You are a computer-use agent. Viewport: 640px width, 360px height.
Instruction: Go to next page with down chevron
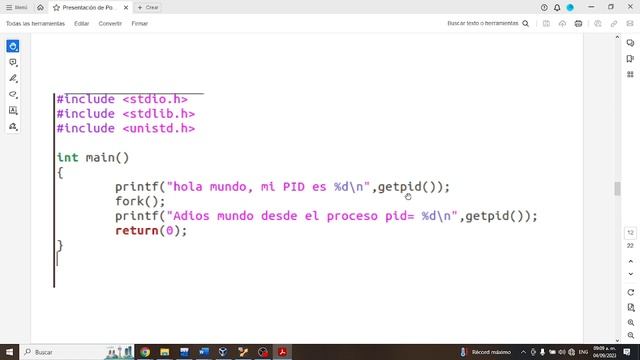pyautogui.click(x=631, y=274)
